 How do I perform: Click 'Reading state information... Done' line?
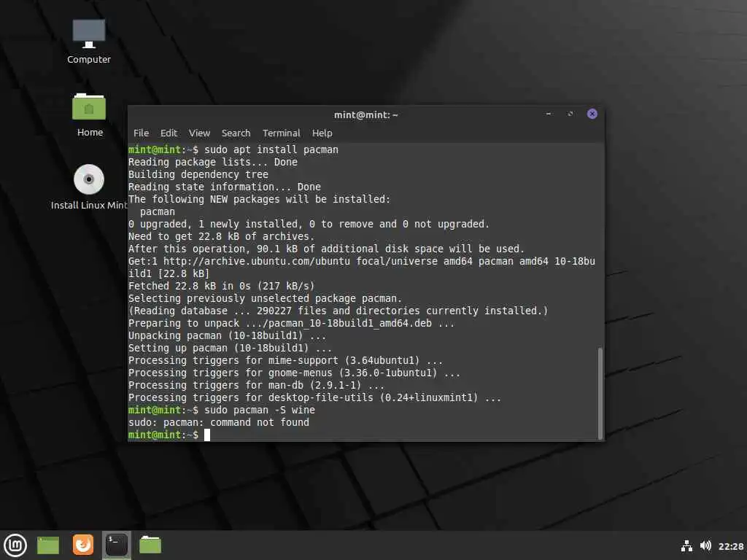[225, 187]
